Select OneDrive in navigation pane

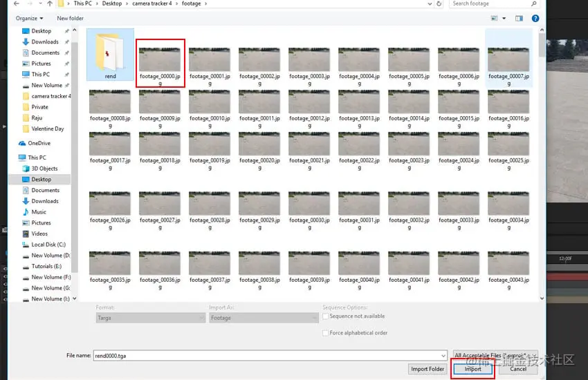click(39, 144)
